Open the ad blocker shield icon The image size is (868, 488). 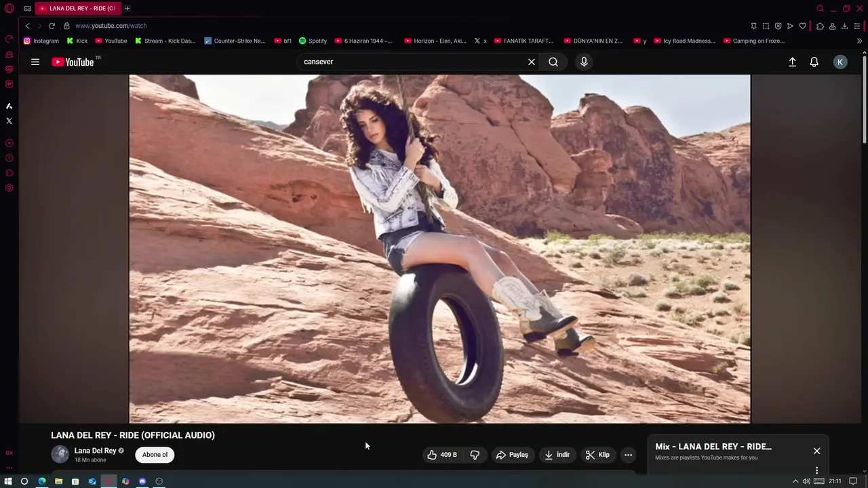coord(778,26)
